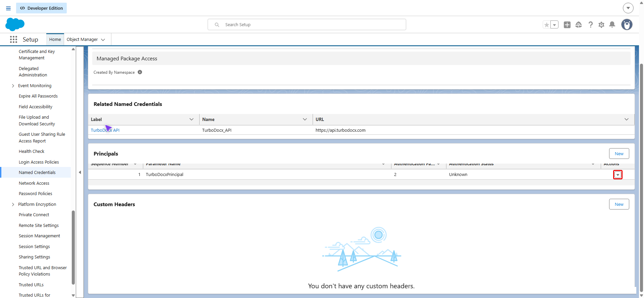Expand the Object Manager tab chevron
644x298 pixels.
pyautogui.click(x=103, y=40)
